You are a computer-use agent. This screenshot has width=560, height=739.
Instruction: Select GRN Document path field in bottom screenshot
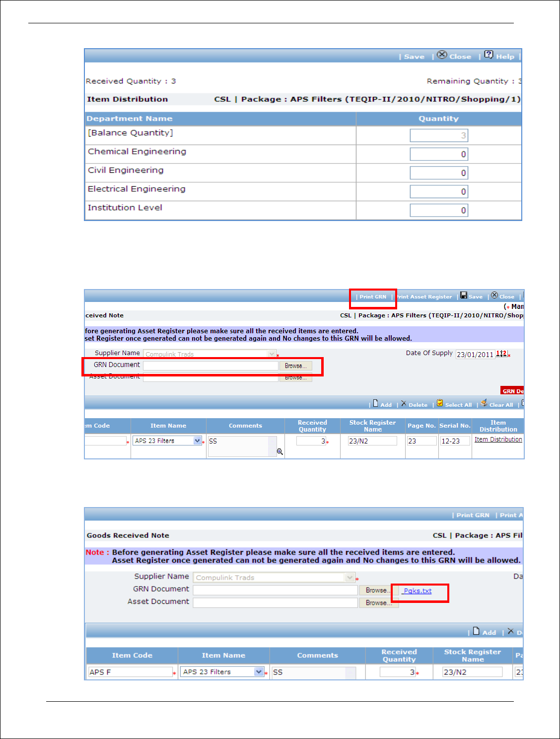[x=276, y=590]
